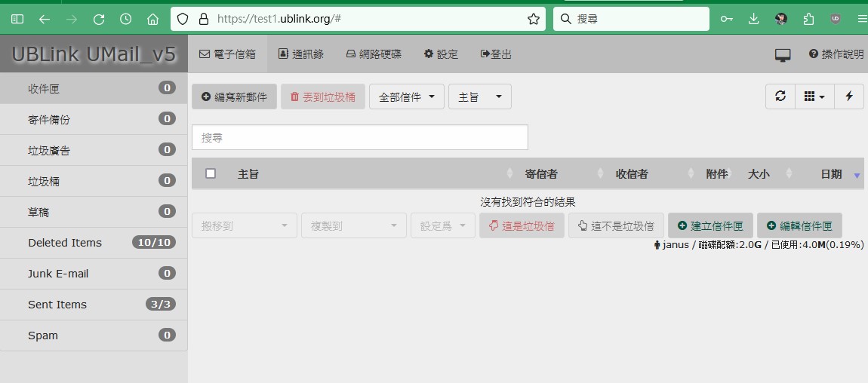Click the monitor display icon
Screen dimensions: 868x383
click(783, 55)
